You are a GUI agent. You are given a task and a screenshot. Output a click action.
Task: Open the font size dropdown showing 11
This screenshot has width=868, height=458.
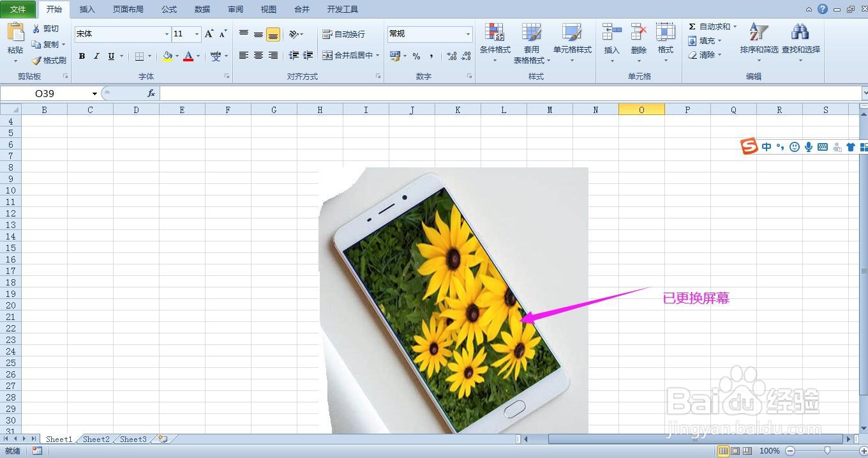(x=197, y=34)
